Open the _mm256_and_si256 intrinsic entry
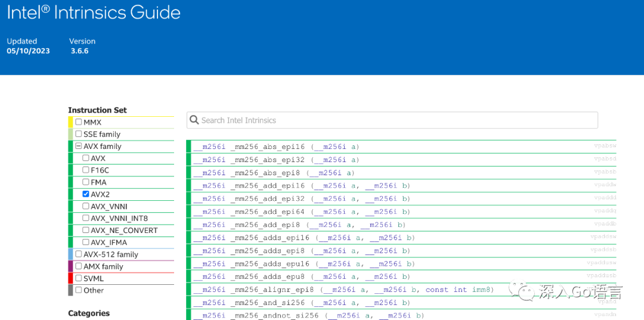 pos(401,303)
